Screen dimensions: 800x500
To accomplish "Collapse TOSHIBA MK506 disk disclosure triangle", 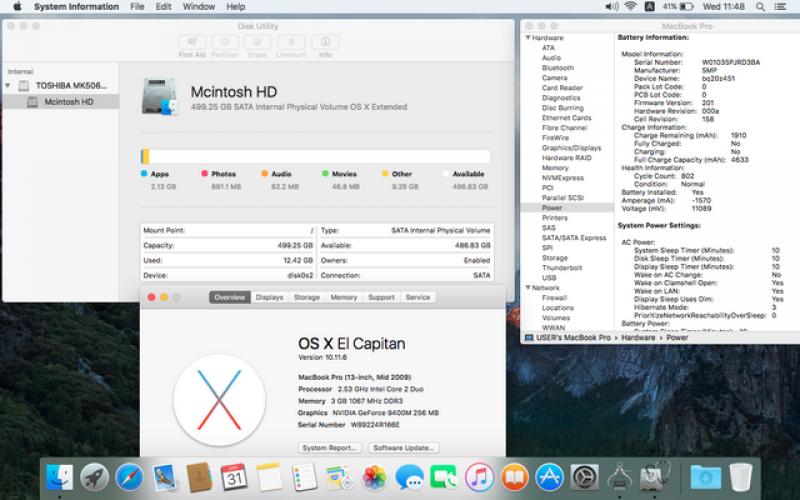I will point(8,85).
